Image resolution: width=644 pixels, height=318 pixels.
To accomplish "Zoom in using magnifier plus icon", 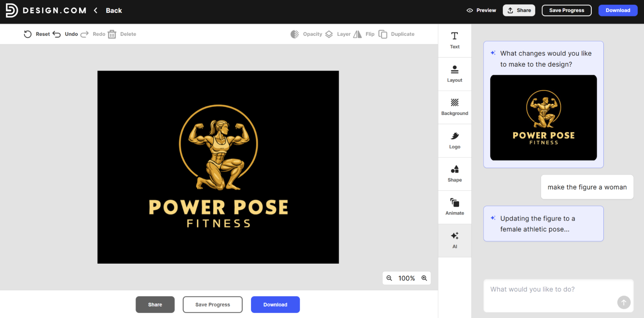I will (x=424, y=278).
